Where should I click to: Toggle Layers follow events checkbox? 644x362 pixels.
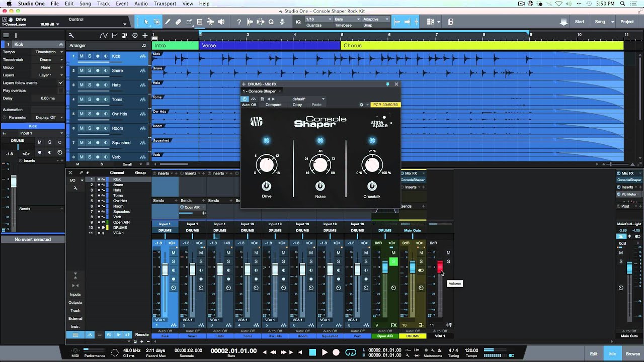(61, 82)
